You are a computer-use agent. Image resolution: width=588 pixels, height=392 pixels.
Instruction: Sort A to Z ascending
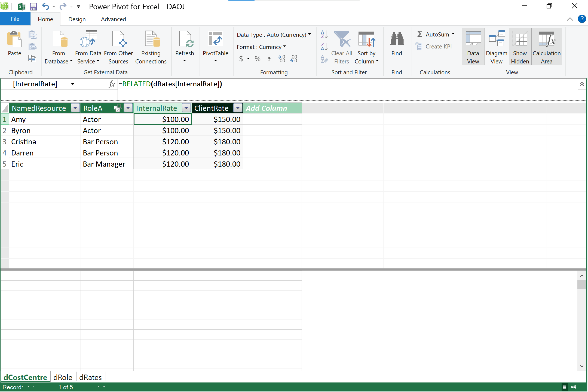click(324, 34)
